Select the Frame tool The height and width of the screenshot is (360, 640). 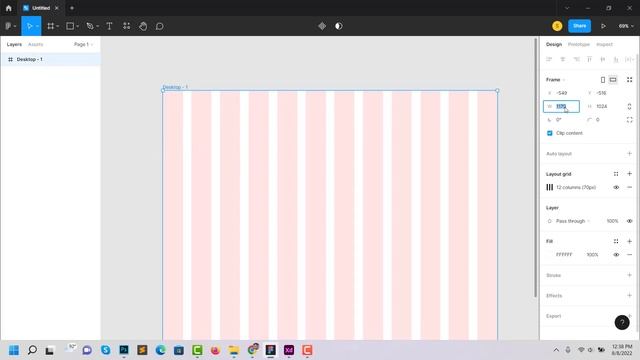(x=50, y=26)
